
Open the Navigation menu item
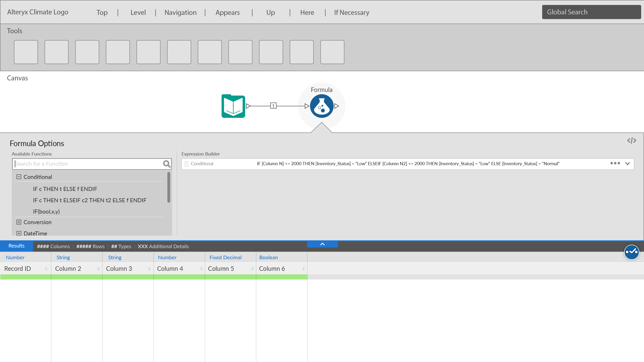[180, 12]
